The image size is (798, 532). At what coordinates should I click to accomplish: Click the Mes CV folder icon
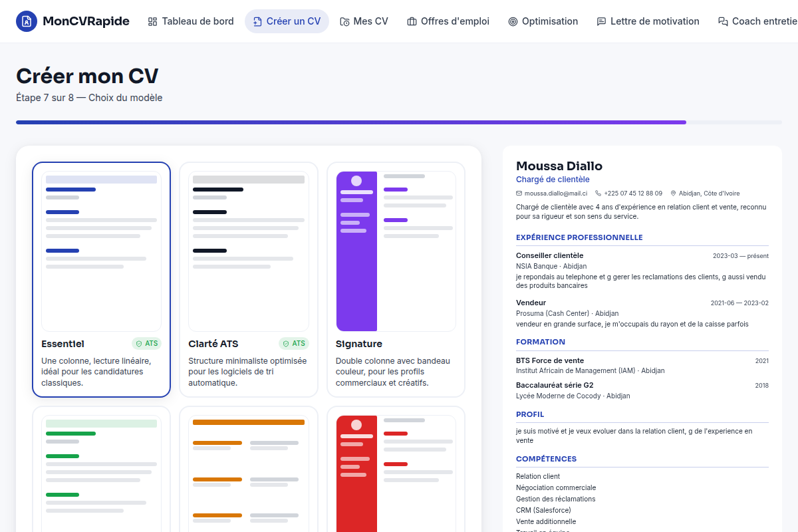coord(344,21)
